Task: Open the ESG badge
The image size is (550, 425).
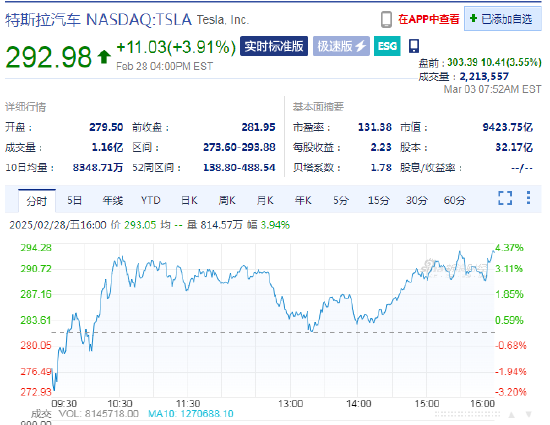Action: click(387, 46)
